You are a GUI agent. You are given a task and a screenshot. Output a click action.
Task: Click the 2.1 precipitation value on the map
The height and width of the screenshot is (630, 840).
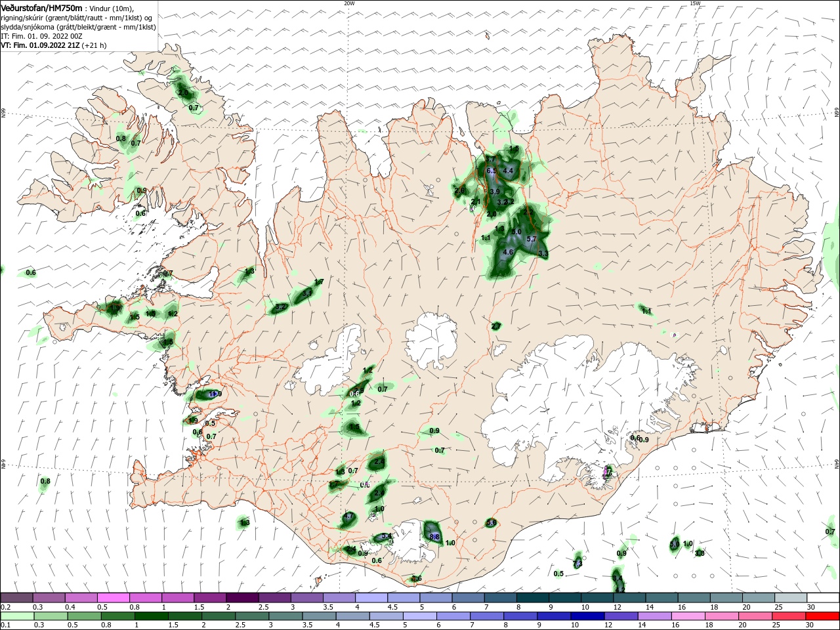click(x=476, y=201)
